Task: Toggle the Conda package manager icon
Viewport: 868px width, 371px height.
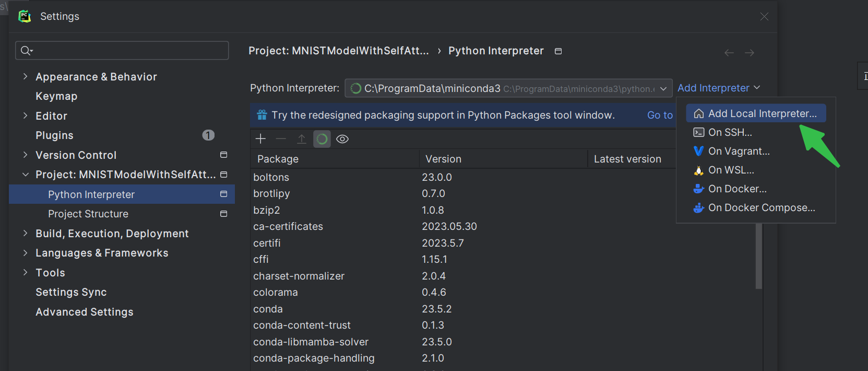Action: point(322,139)
